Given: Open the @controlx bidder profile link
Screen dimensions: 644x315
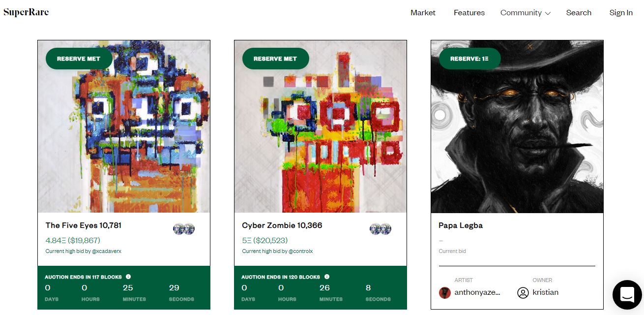Looking at the screenshot, I should pyautogui.click(x=300, y=251).
